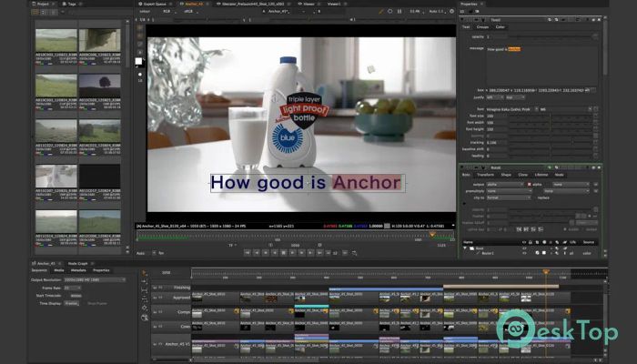Image resolution: width=637 pixels, height=364 pixels.
Task: Toggle visibility eye for Bezier1 shape
Action: click(524, 253)
